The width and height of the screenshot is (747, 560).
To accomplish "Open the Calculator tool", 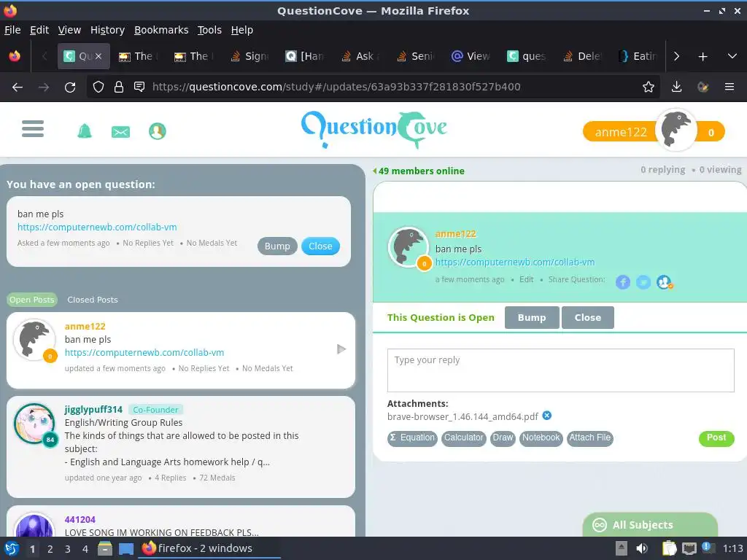I will [x=463, y=437].
